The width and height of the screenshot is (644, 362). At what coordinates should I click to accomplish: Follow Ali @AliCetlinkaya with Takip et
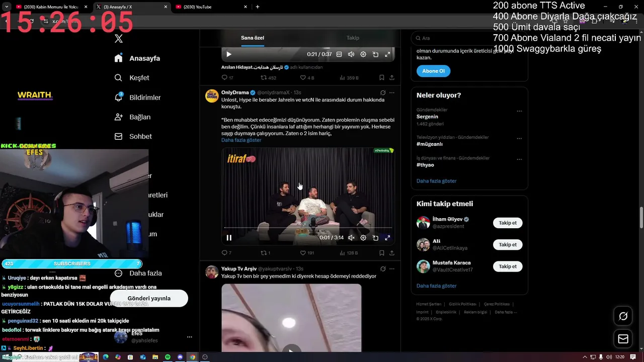[508, 244]
